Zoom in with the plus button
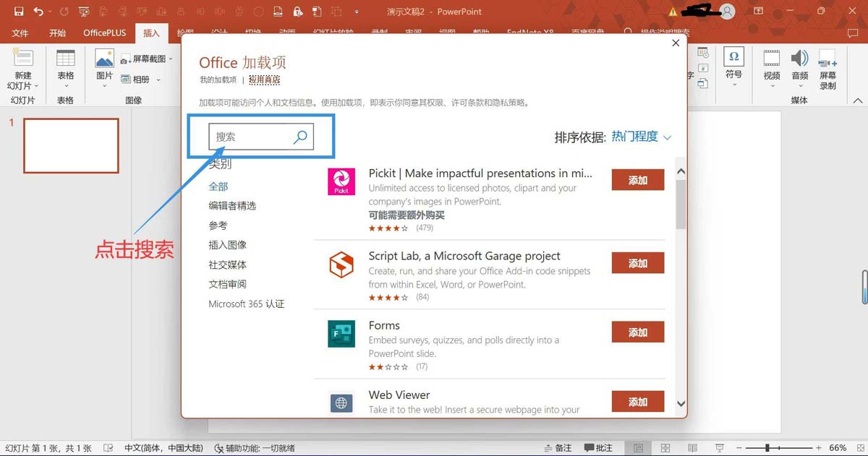Image resolution: width=868 pixels, height=456 pixels. (x=819, y=448)
